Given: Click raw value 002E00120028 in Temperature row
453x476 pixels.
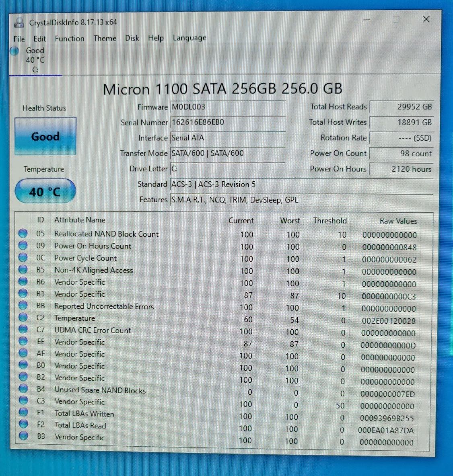Looking at the screenshot, I should point(389,321).
